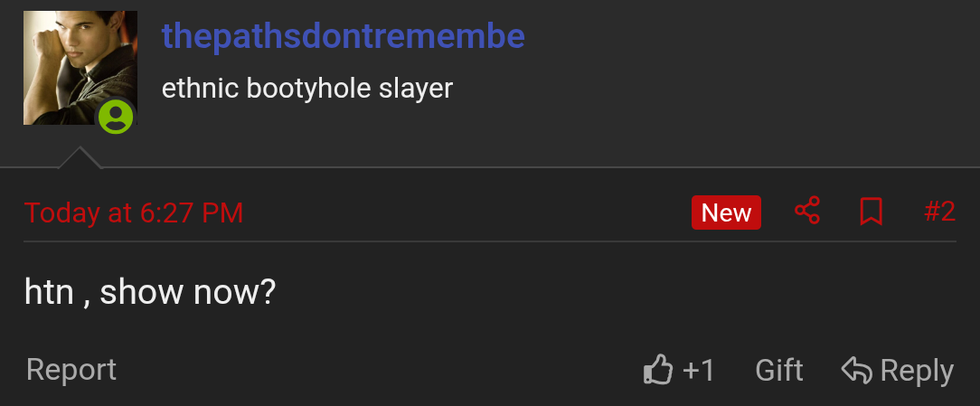
Task: Click the red 'New' badge
Action: (x=726, y=212)
